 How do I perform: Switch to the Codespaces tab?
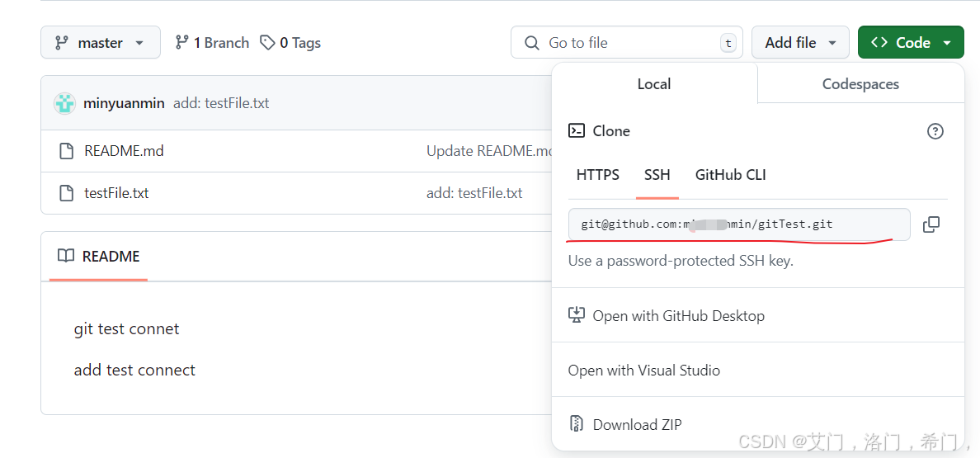(x=860, y=83)
